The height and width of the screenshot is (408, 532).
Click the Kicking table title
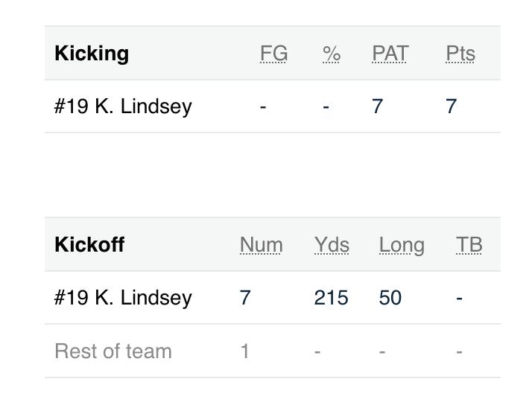coord(92,54)
